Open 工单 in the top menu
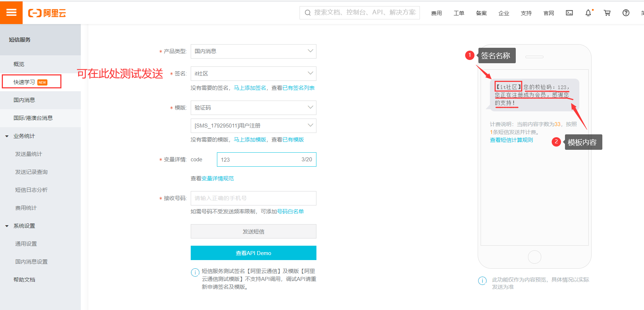Screen dimensions: 644x310 click(x=459, y=13)
